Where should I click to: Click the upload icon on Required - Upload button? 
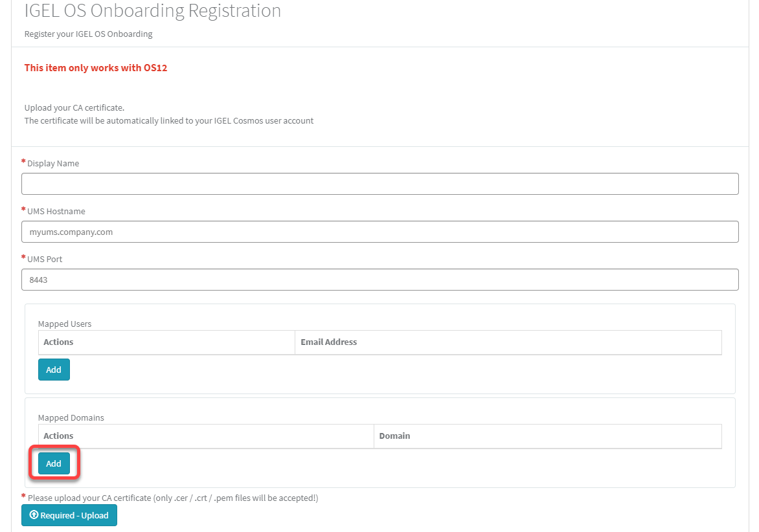click(x=34, y=515)
